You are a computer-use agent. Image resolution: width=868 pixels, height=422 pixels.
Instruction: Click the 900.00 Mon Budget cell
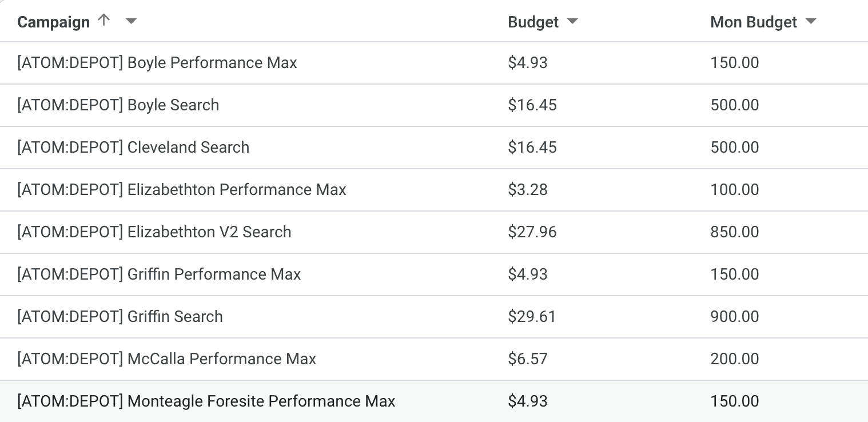pyautogui.click(x=734, y=317)
